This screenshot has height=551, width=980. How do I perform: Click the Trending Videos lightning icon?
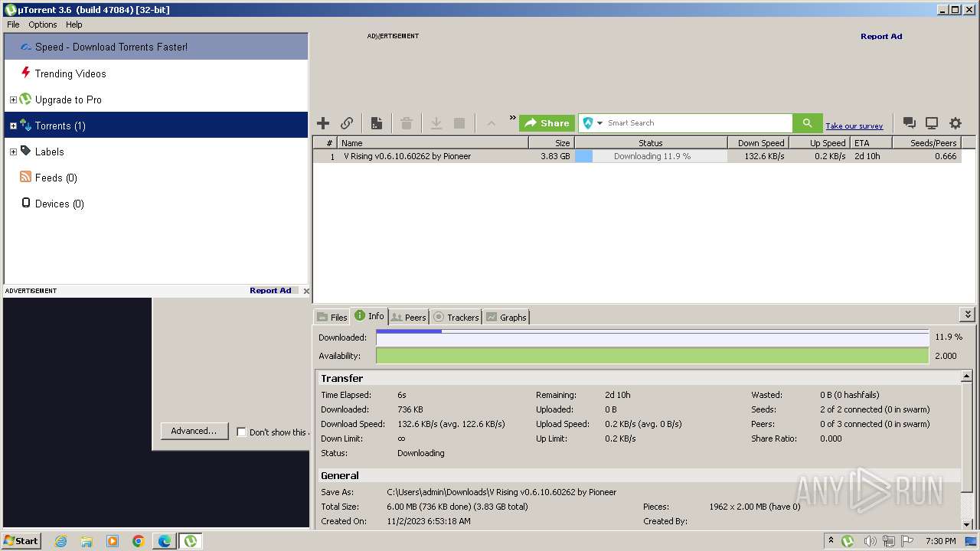click(x=26, y=73)
